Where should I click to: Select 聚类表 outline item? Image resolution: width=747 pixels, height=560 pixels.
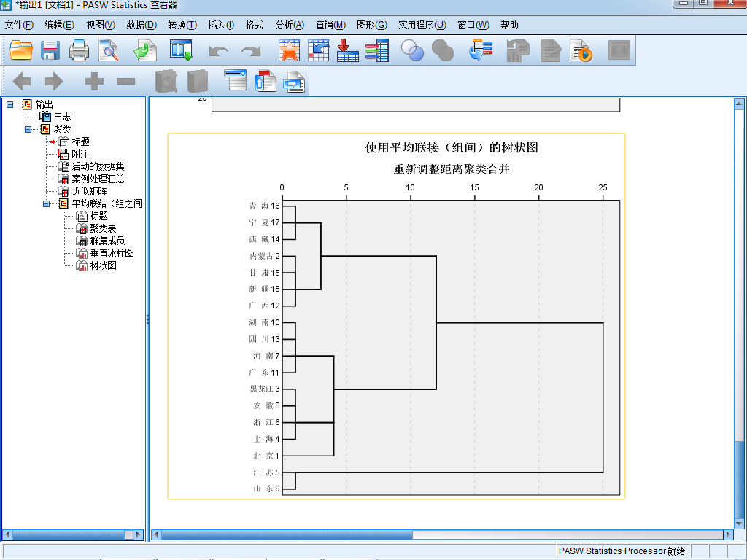[103, 228]
